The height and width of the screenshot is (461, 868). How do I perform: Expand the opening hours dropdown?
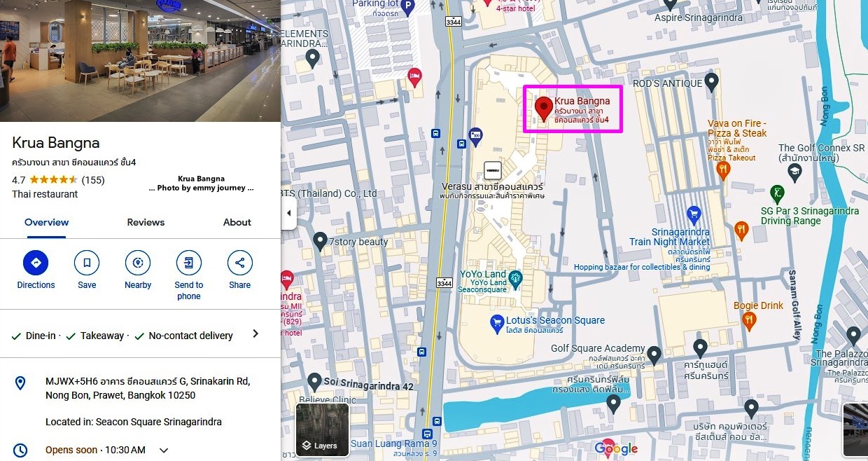[164, 450]
